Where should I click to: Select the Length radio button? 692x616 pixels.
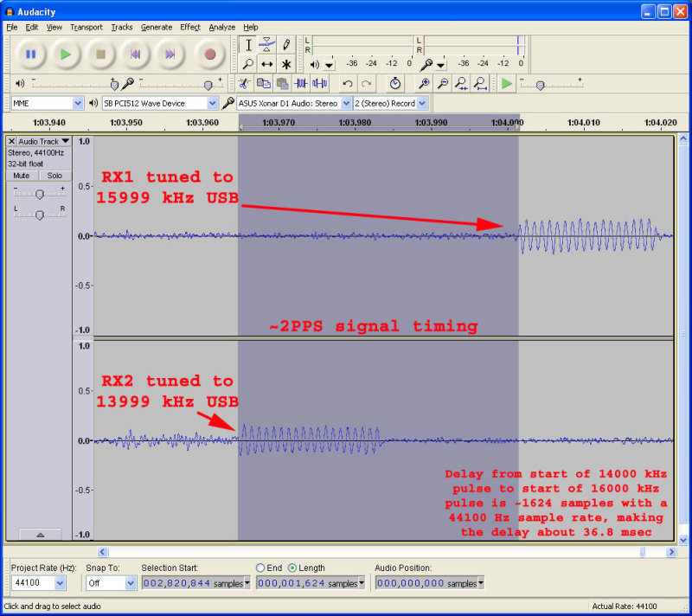(x=292, y=568)
